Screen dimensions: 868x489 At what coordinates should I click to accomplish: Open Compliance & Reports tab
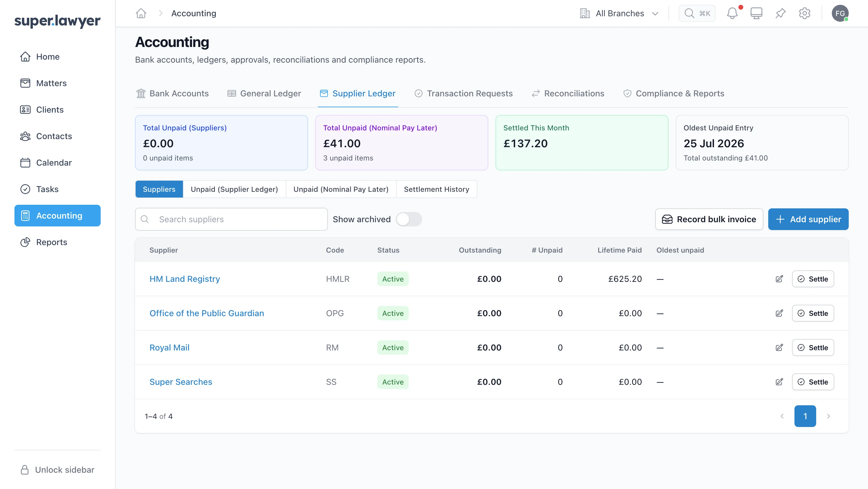click(674, 94)
